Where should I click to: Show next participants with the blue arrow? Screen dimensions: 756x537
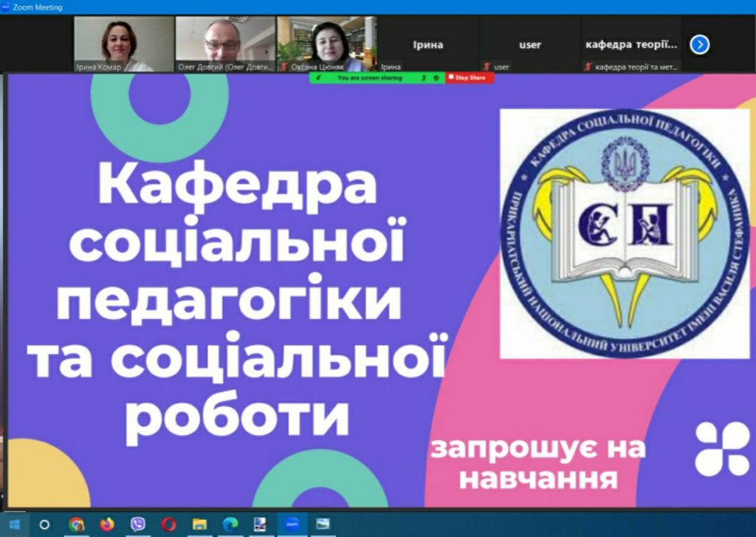click(x=699, y=45)
